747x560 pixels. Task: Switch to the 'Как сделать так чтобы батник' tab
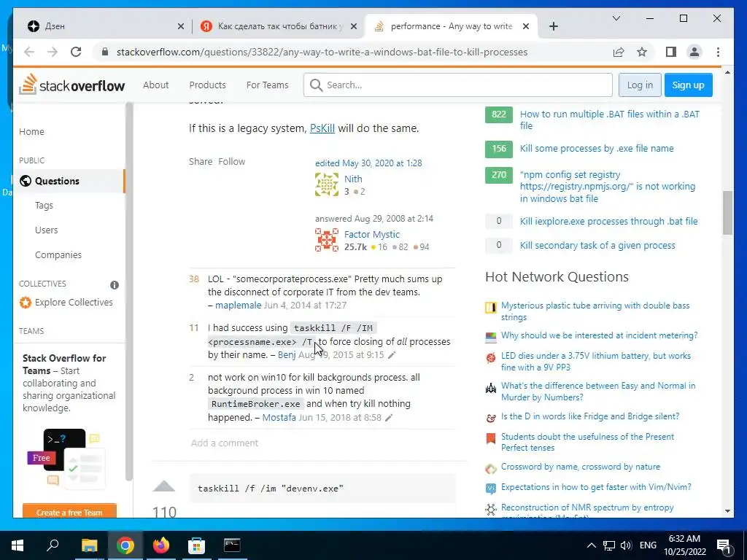click(280, 26)
